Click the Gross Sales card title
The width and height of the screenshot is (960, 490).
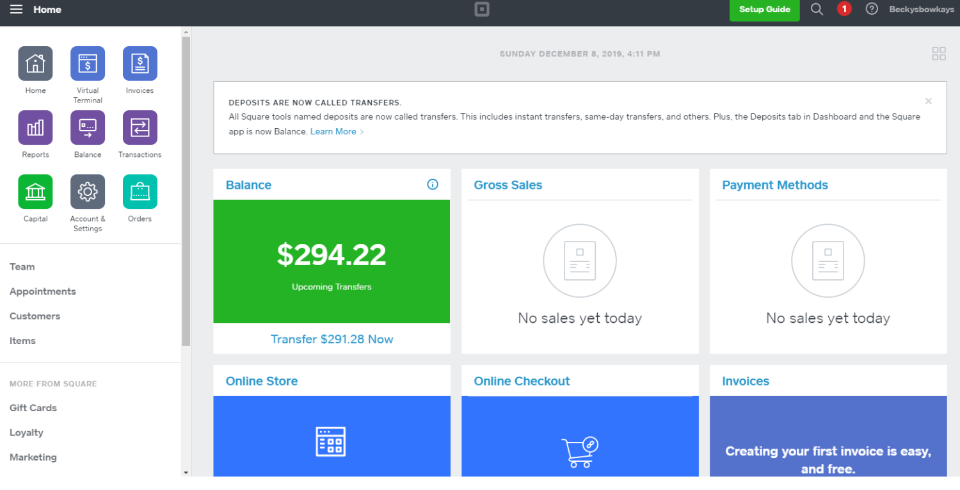(x=508, y=185)
